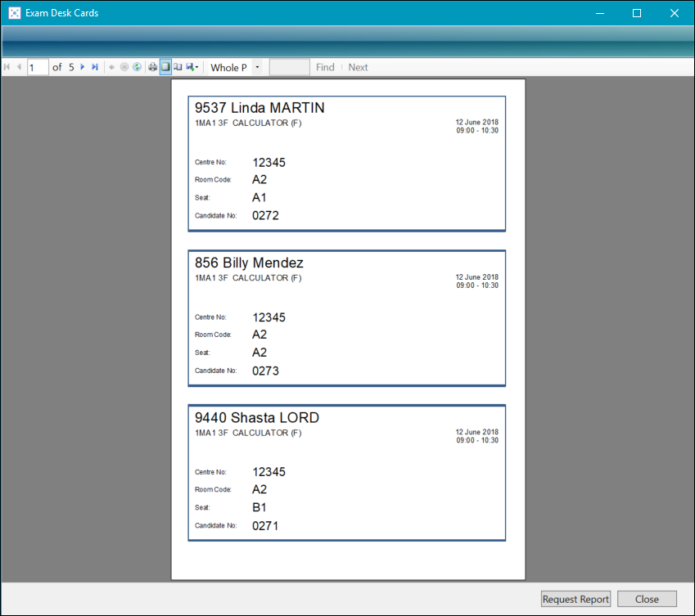Screen dimensions: 695x616
Task: Open the page setup dialog
Action: (178, 67)
